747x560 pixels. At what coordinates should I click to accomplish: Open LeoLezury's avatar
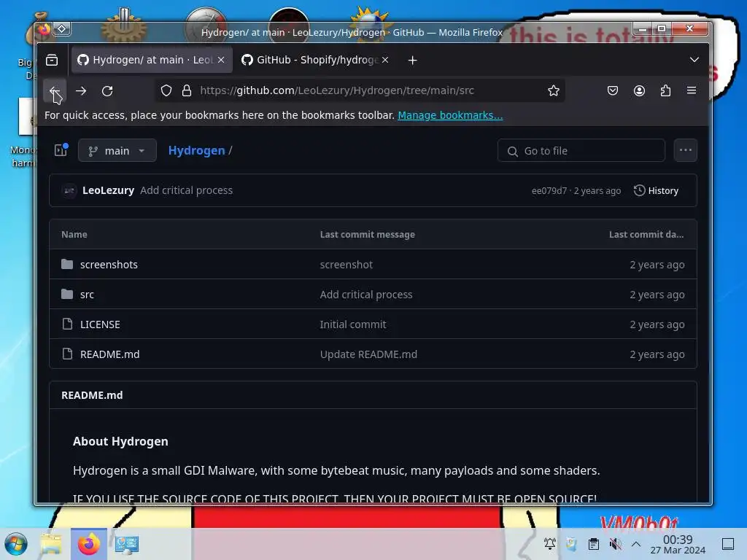(69, 190)
